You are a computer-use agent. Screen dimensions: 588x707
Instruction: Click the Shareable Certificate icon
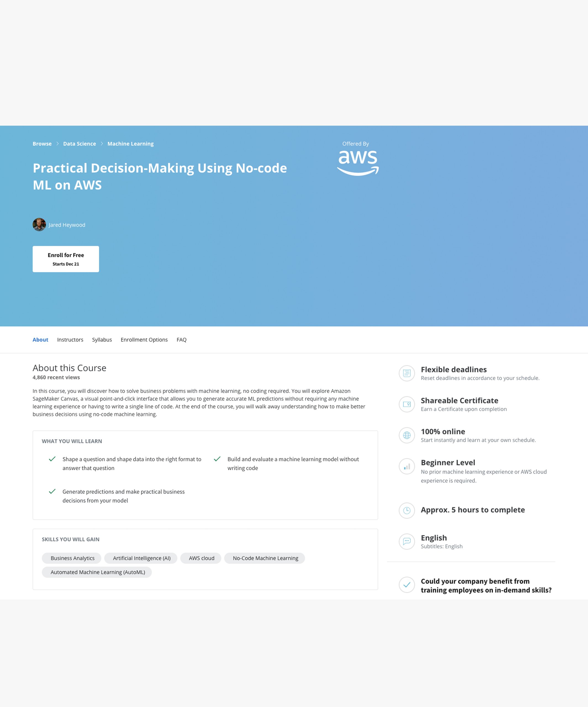point(407,405)
